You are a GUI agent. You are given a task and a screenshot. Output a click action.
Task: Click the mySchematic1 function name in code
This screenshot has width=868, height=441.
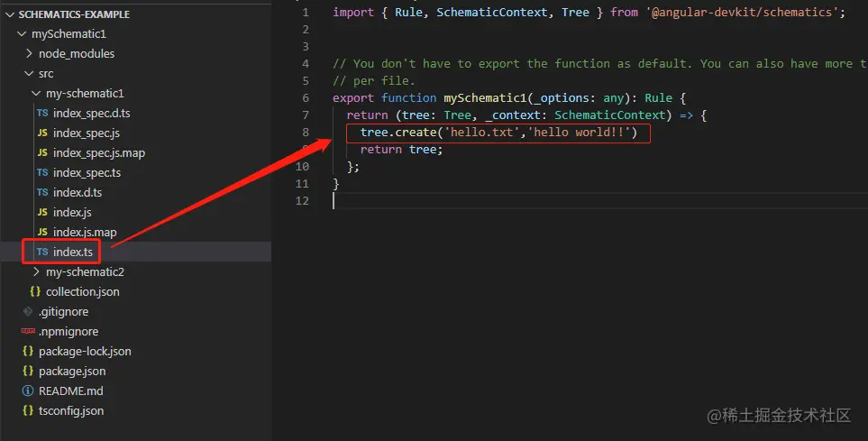(485, 98)
